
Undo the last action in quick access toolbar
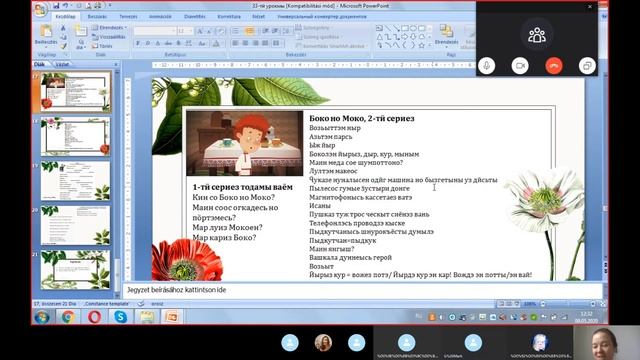pos(65,6)
